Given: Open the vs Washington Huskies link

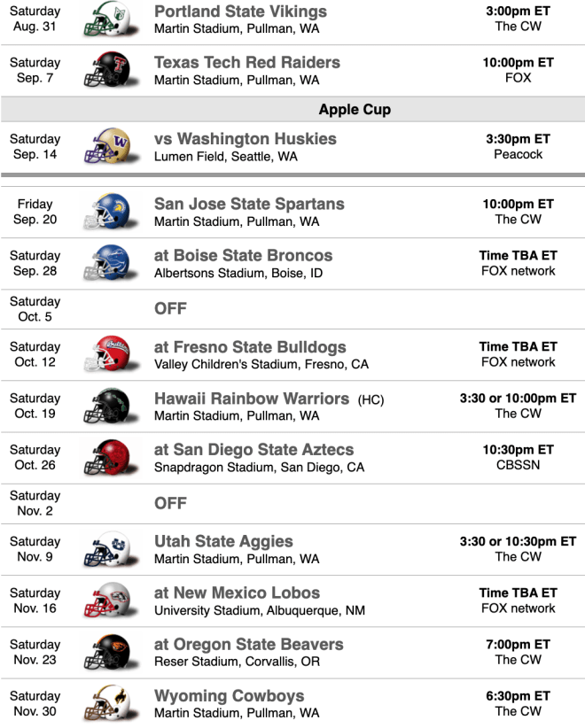Looking at the screenshot, I should coord(245,139).
